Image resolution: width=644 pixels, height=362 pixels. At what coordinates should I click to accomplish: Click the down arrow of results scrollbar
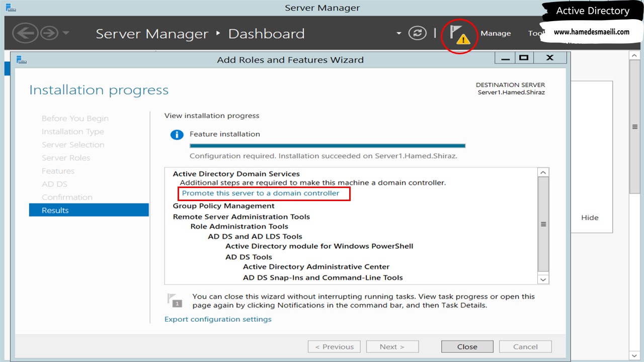tap(543, 279)
